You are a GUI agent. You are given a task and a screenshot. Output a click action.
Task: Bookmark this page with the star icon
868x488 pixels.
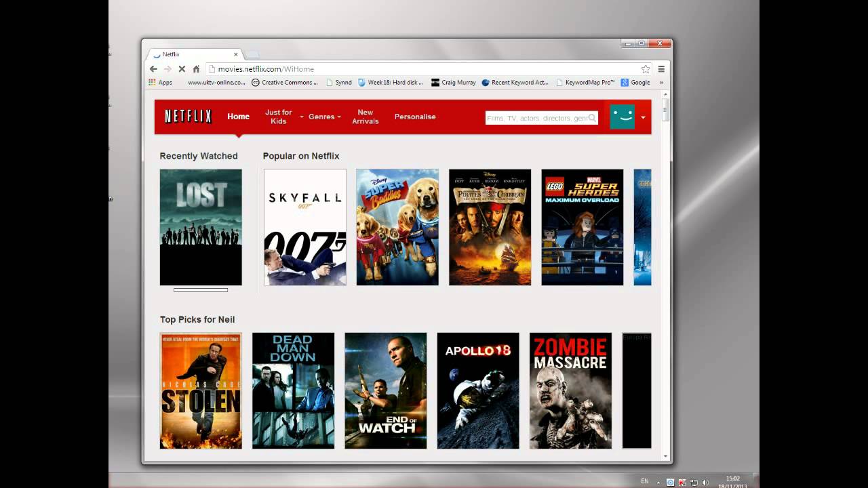[x=646, y=69]
